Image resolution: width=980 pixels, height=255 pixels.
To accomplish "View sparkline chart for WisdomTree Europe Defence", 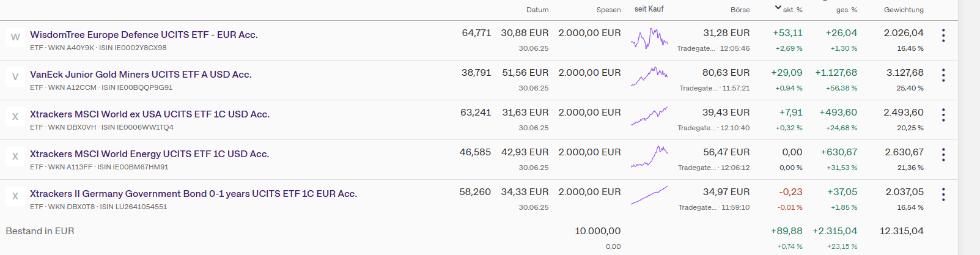I will (x=649, y=38).
